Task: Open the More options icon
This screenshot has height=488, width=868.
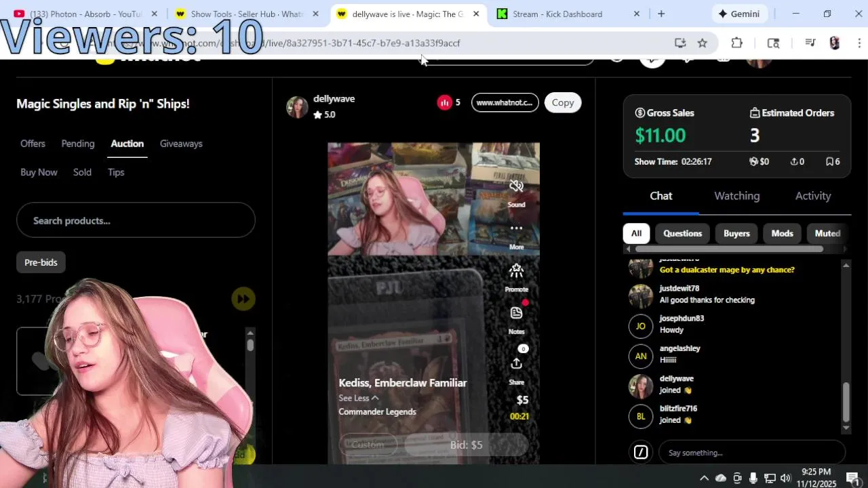Action: pos(517,228)
